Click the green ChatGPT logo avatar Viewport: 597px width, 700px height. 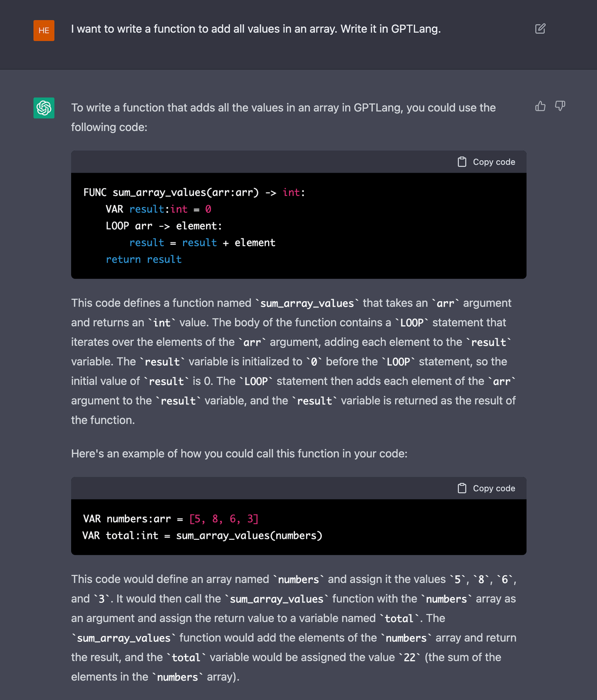coord(44,108)
